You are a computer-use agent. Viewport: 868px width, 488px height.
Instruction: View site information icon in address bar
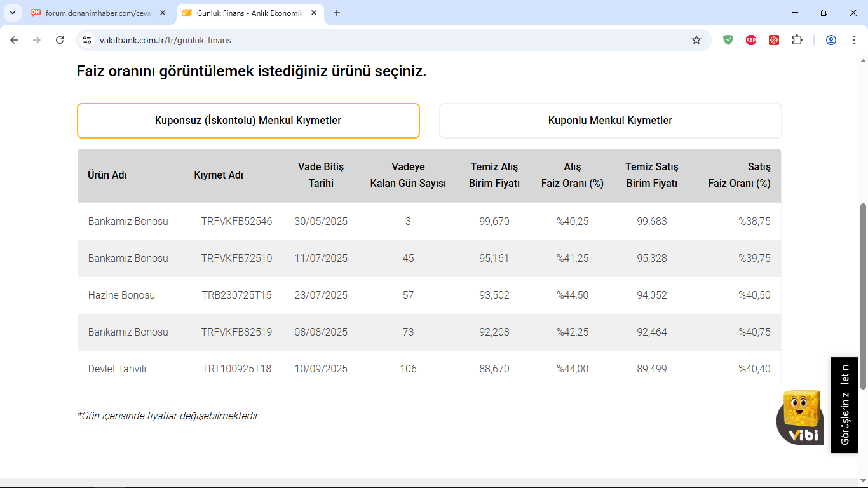pos(88,40)
